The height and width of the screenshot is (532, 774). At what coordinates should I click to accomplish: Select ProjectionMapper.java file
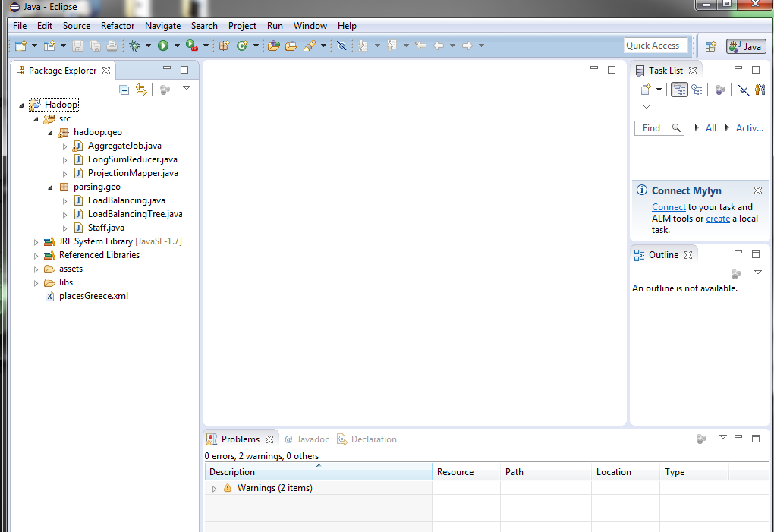pyautogui.click(x=133, y=173)
